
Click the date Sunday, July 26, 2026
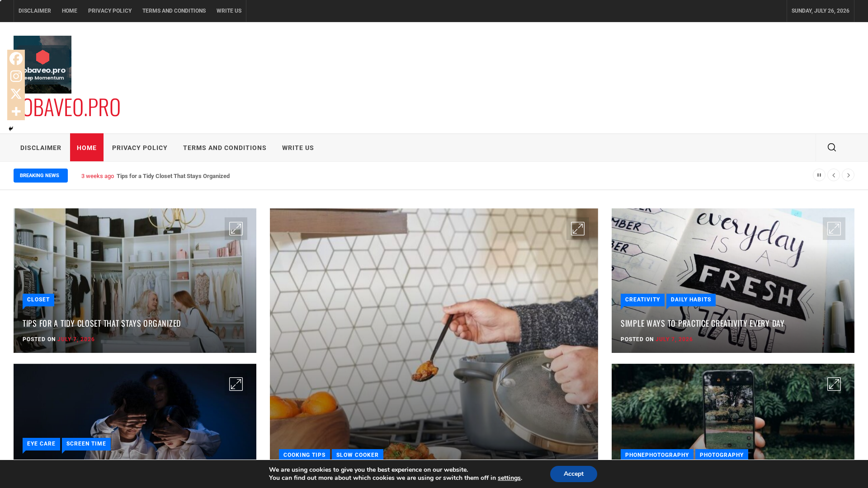point(821,11)
